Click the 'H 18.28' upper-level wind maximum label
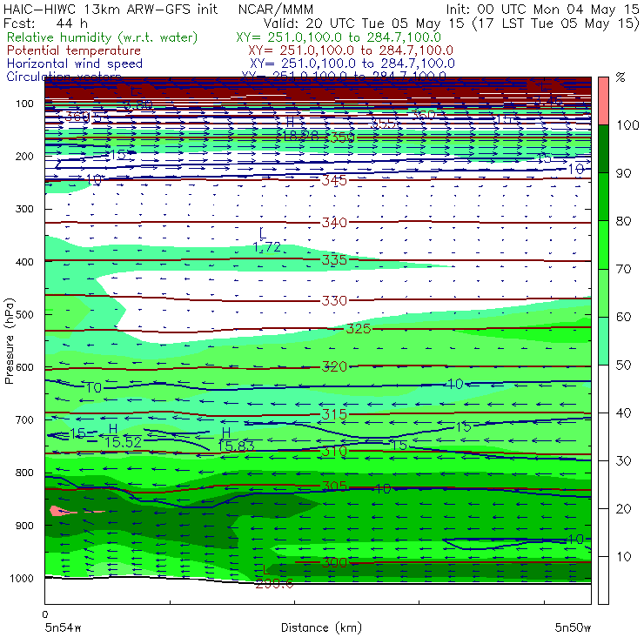The width and height of the screenshot is (644, 644). point(300,129)
